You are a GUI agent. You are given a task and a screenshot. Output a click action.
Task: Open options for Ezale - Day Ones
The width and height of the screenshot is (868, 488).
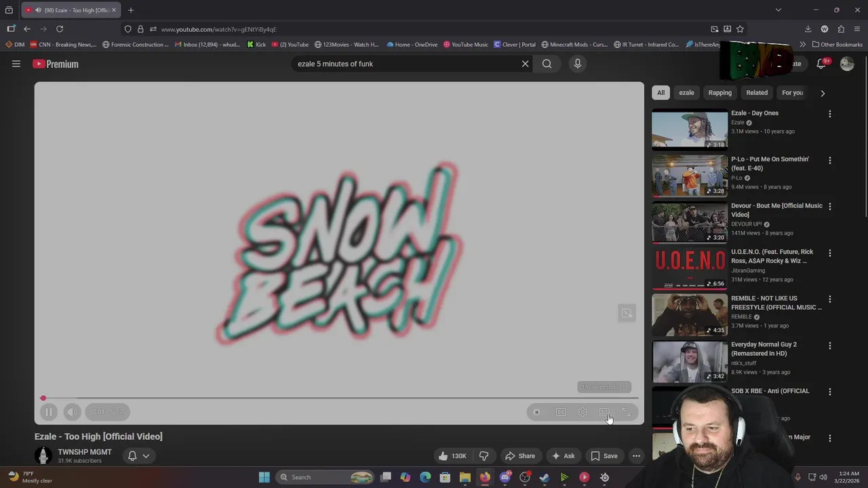point(829,114)
